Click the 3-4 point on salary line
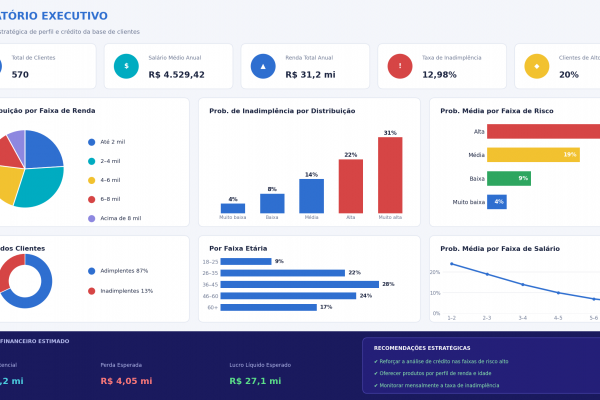Viewport: 600px width, 400px height. coord(523,284)
